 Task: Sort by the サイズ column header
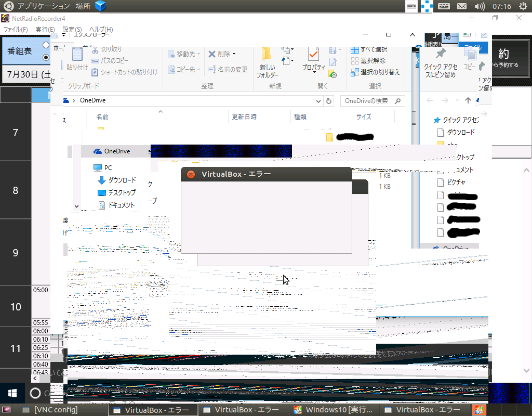coord(364,117)
